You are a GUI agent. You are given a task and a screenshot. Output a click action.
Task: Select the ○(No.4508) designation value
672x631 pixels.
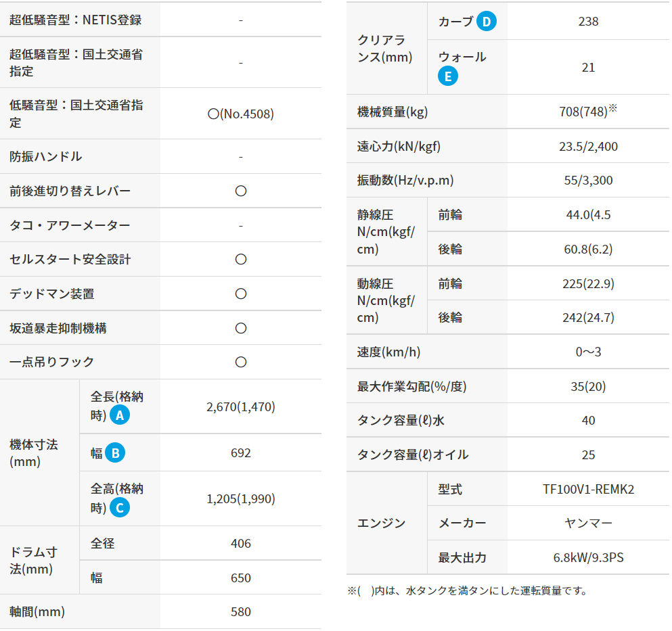click(x=240, y=114)
